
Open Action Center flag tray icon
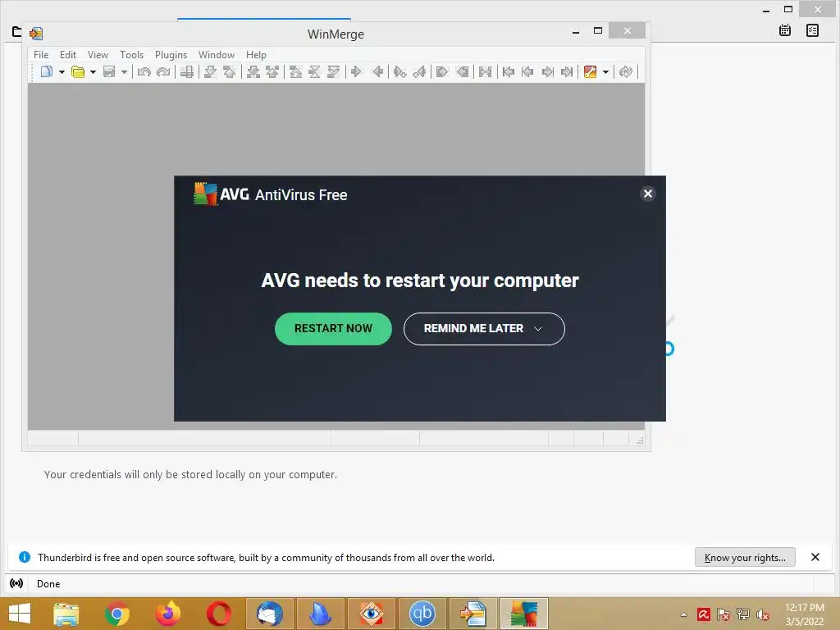click(x=724, y=614)
